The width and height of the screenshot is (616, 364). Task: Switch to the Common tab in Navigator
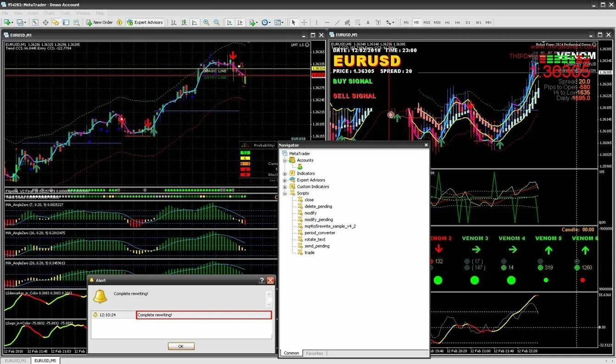pos(291,353)
